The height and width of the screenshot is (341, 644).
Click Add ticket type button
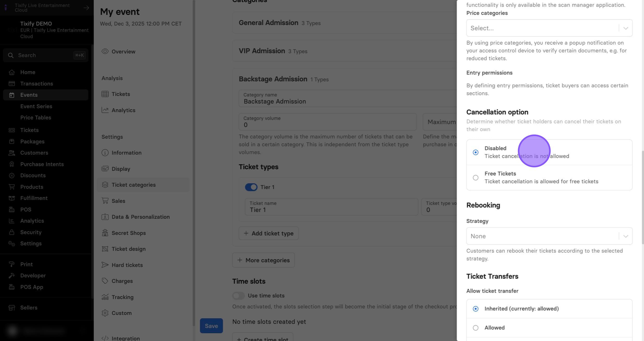(x=268, y=233)
